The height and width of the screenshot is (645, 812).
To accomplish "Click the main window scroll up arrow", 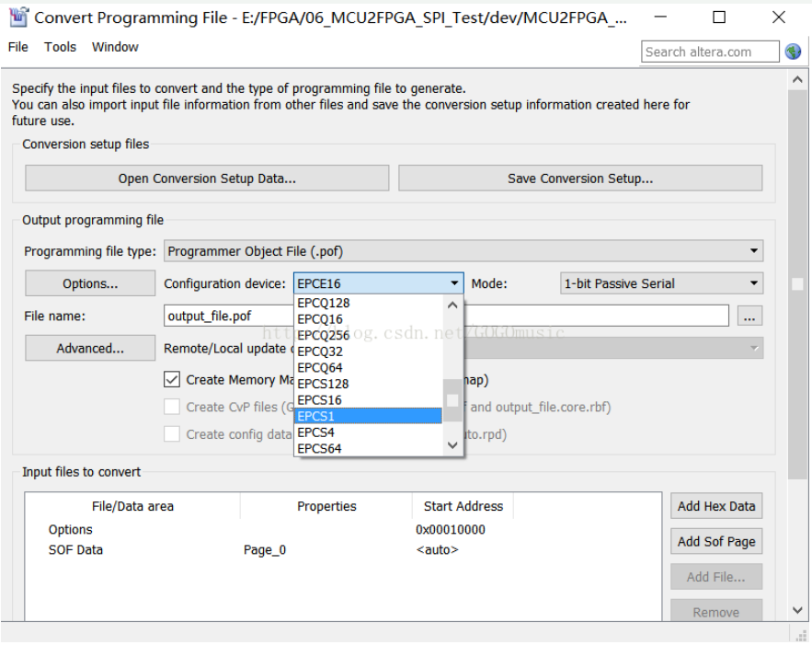I will coord(797,80).
